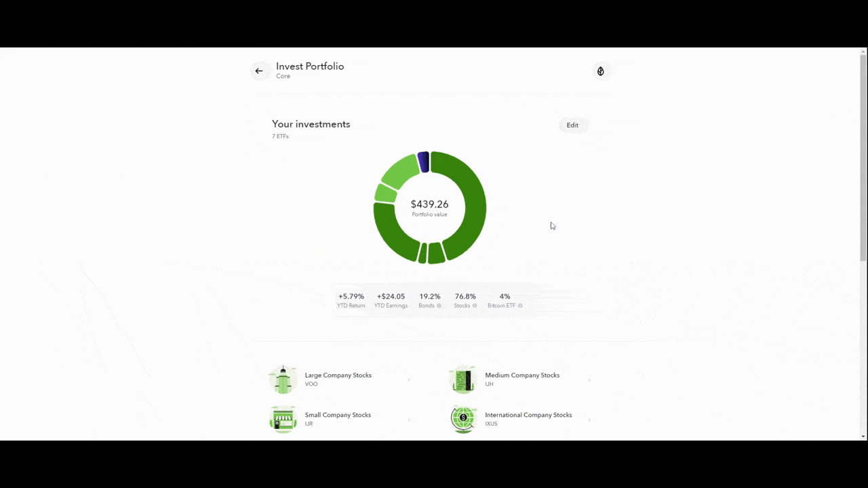Click the +5.79% YTD Return value
Viewport: 868px width, 488px height.
(x=351, y=296)
